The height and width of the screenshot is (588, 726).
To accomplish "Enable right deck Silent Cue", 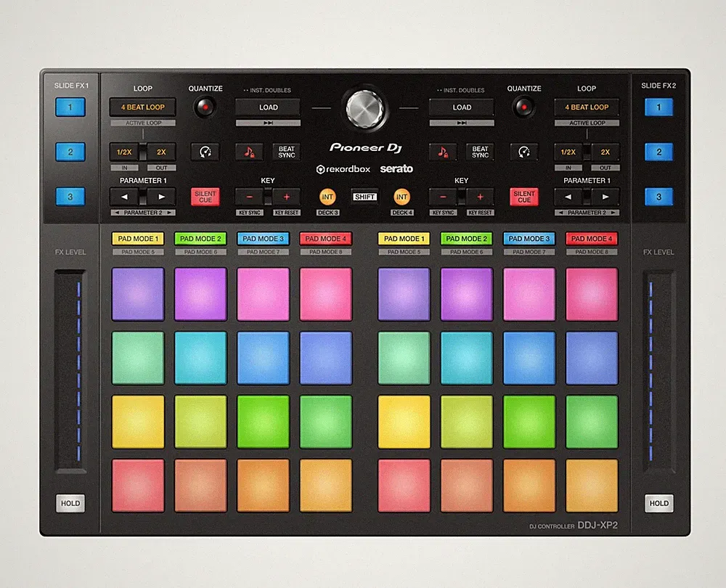I will pos(523,197).
